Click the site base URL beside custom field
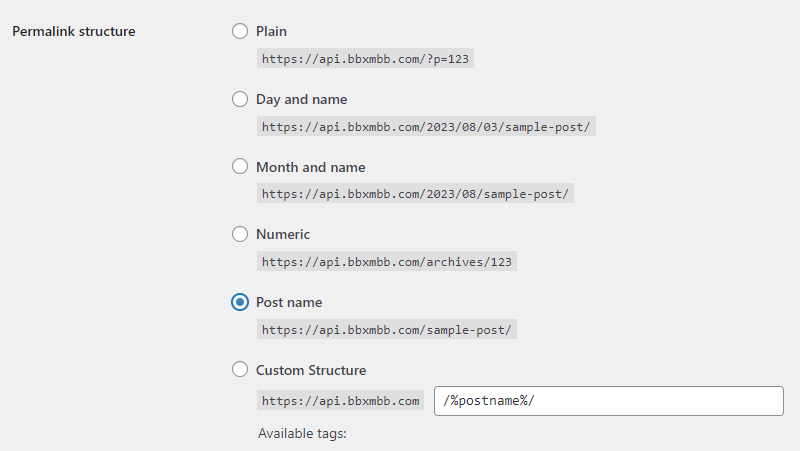 pos(340,401)
